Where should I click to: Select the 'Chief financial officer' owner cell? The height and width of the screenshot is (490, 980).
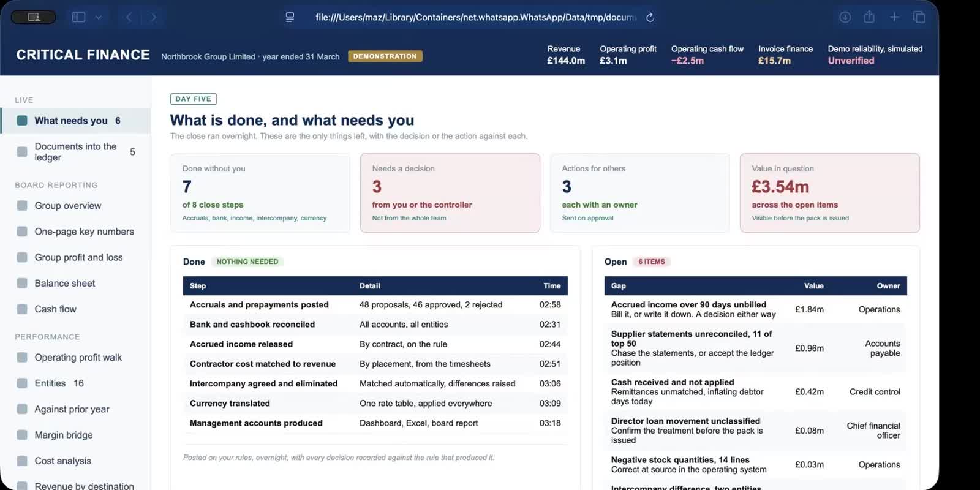pos(873,431)
